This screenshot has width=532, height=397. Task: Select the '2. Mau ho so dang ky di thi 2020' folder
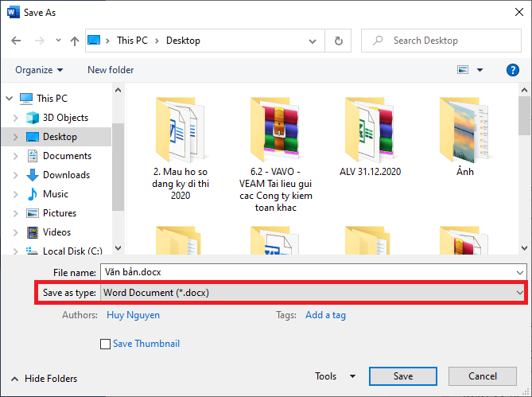[x=181, y=148]
